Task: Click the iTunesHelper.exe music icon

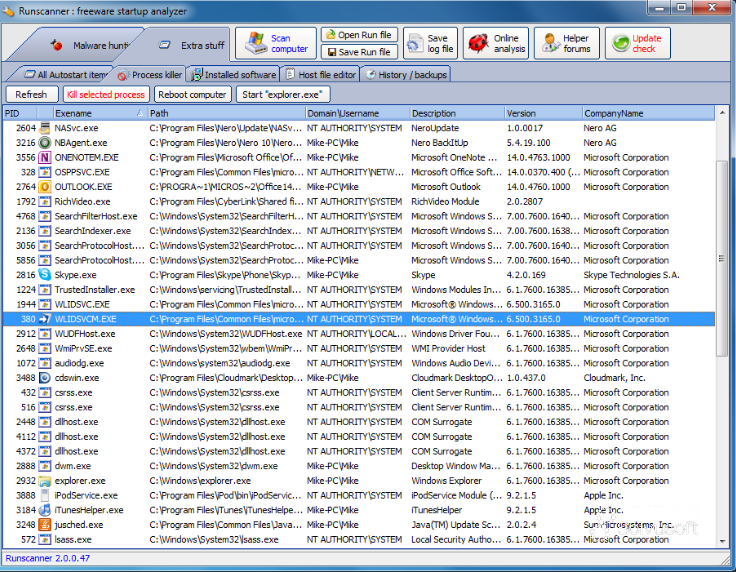Action: (45, 510)
